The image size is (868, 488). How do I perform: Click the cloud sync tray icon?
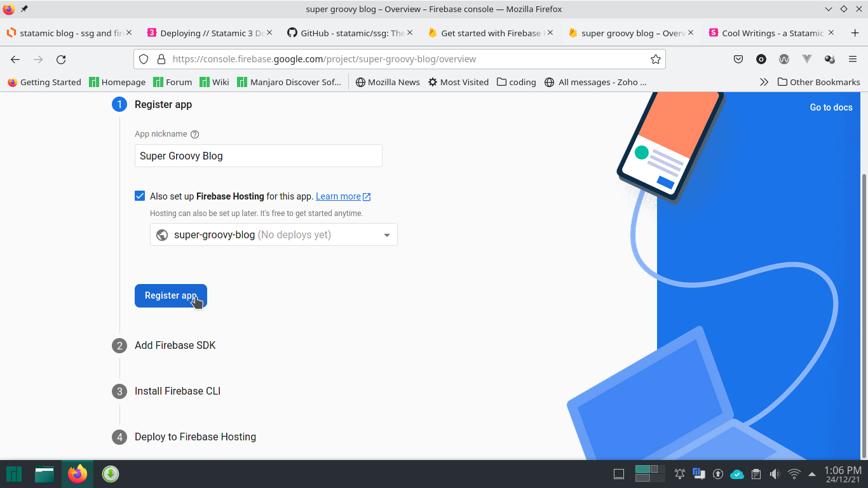point(737,474)
